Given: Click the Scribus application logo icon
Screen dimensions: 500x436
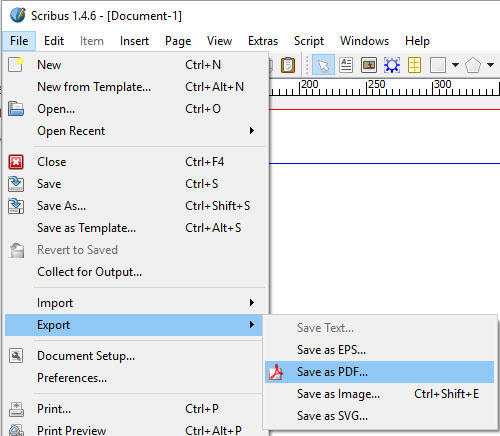Looking at the screenshot, I should pyautogui.click(x=18, y=15).
